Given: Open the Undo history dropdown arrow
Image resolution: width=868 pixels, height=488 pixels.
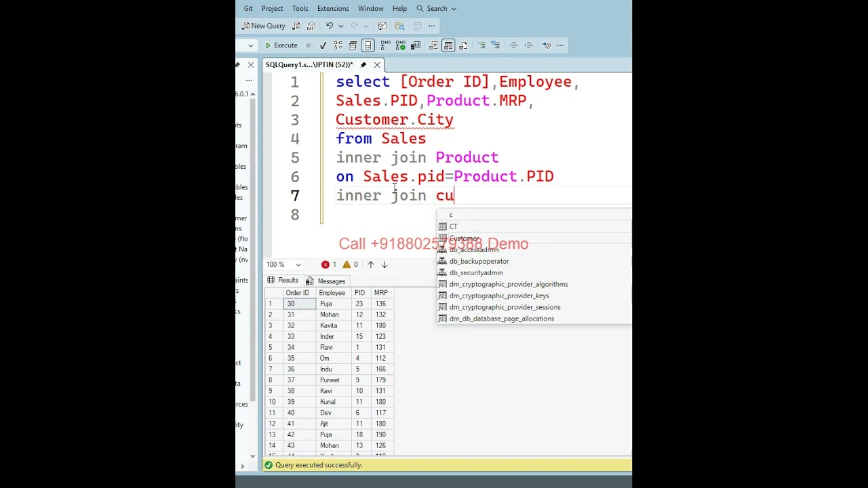Looking at the screenshot, I should pyautogui.click(x=340, y=26).
